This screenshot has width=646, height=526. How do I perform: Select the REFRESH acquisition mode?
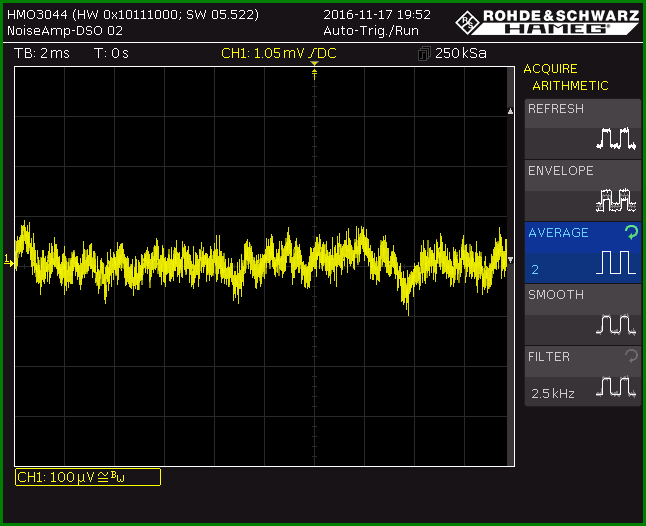pyautogui.click(x=583, y=129)
